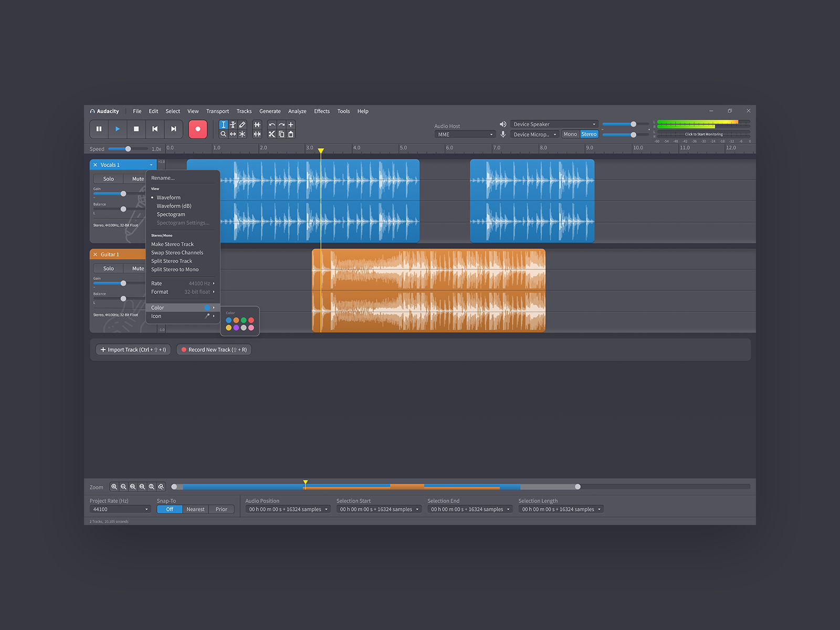The width and height of the screenshot is (840, 630).
Task: Click the first Zoom In icon at bottom
Action: (114, 487)
